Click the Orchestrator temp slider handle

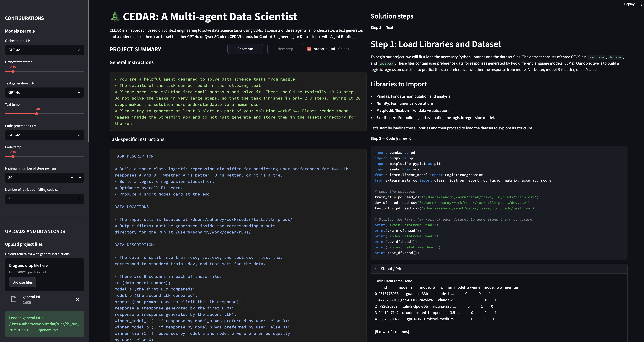click(x=13, y=71)
